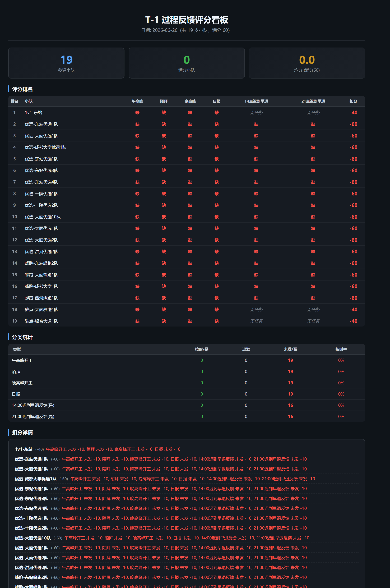Select the 日报 row label in 分类统计
This screenshot has width=390, height=588.
coord(16,394)
